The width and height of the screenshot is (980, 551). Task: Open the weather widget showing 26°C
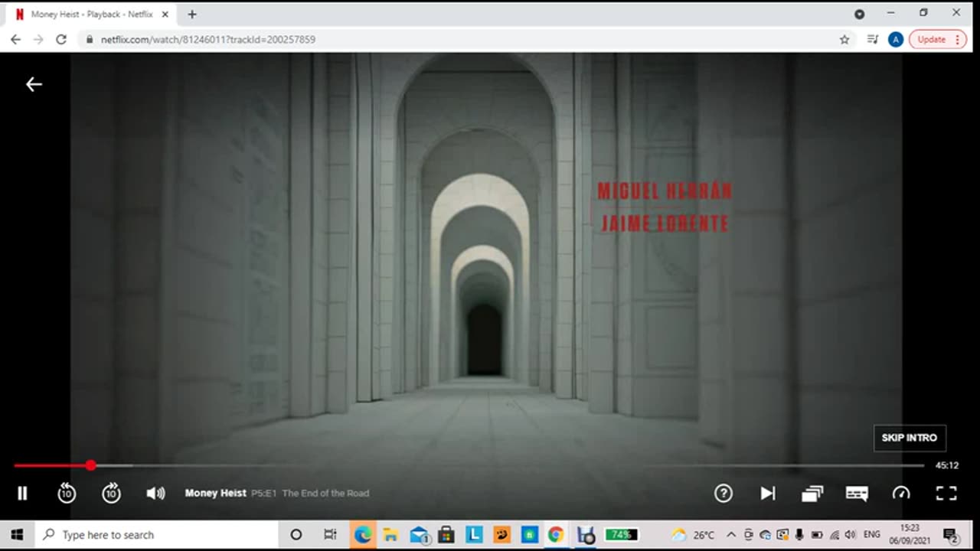(x=693, y=535)
